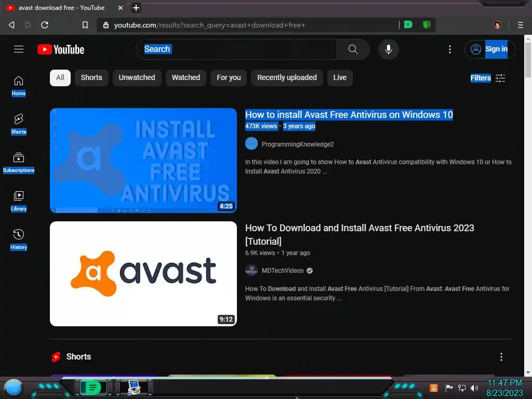Open the taskbar clock showing 11:47 PM
Viewport: 532px width, 399px height.
[x=504, y=388]
